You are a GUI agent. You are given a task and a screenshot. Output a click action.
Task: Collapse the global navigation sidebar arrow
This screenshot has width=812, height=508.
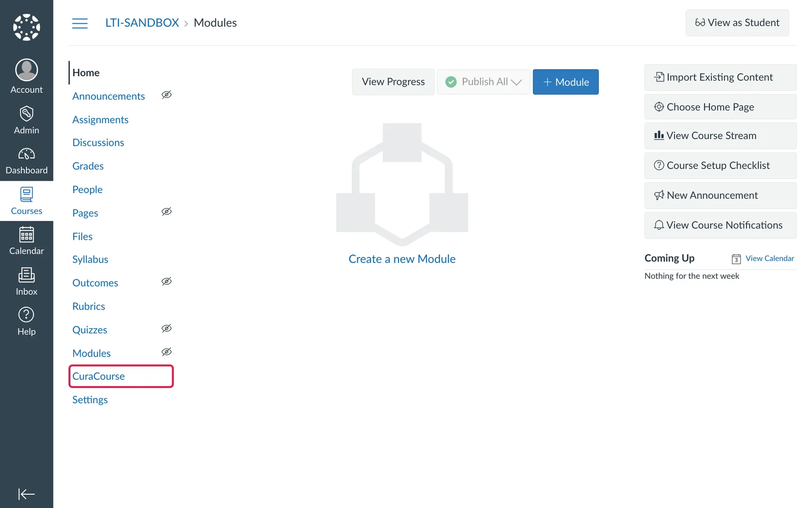coord(26,494)
